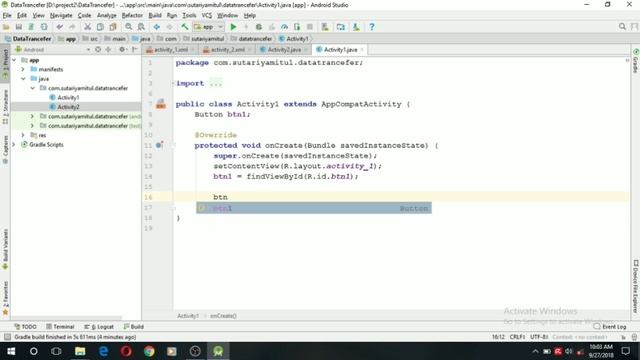The height and width of the screenshot is (360, 640).
Task: Click the Redo toolbar icon
Action: coord(72,27)
